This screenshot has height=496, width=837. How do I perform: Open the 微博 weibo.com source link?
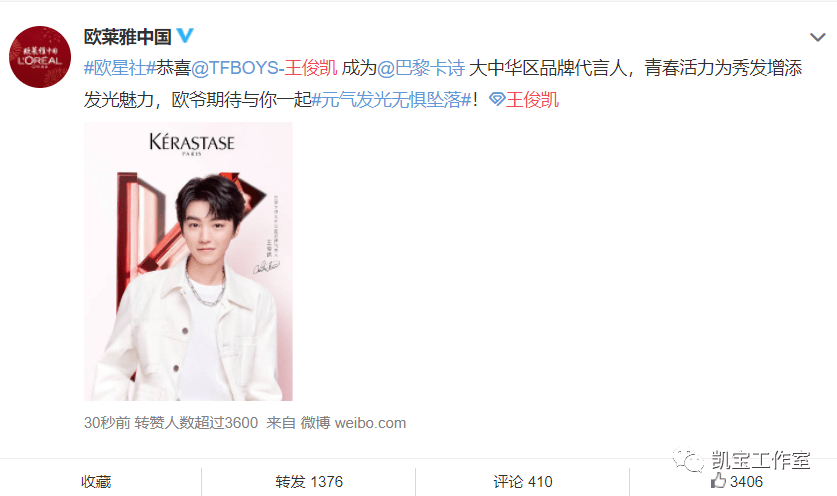[353, 423]
